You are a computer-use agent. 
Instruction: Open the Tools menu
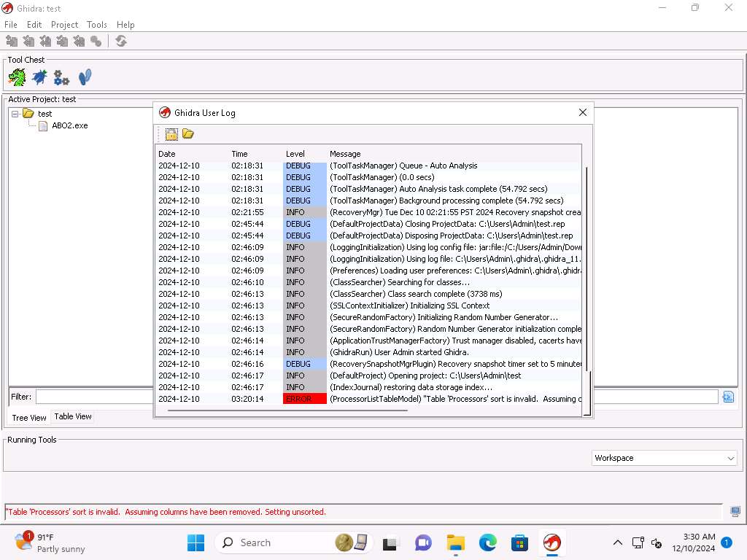pyautogui.click(x=96, y=25)
